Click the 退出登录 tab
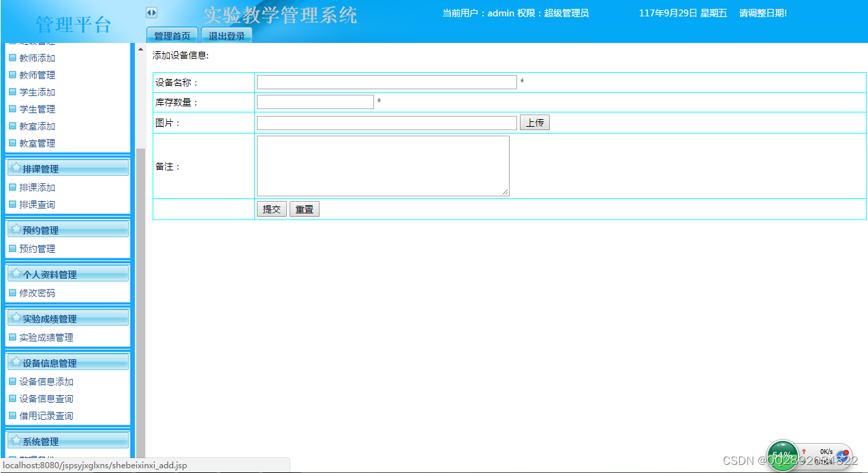Image resolution: width=868 pixels, height=473 pixels. point(226,35)
